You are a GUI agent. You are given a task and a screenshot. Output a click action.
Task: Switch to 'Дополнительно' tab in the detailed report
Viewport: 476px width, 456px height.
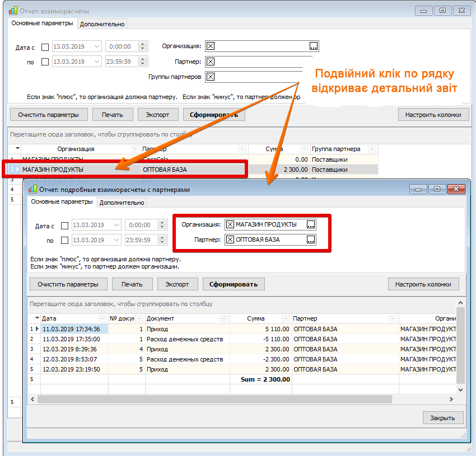[x=122, y=203]
